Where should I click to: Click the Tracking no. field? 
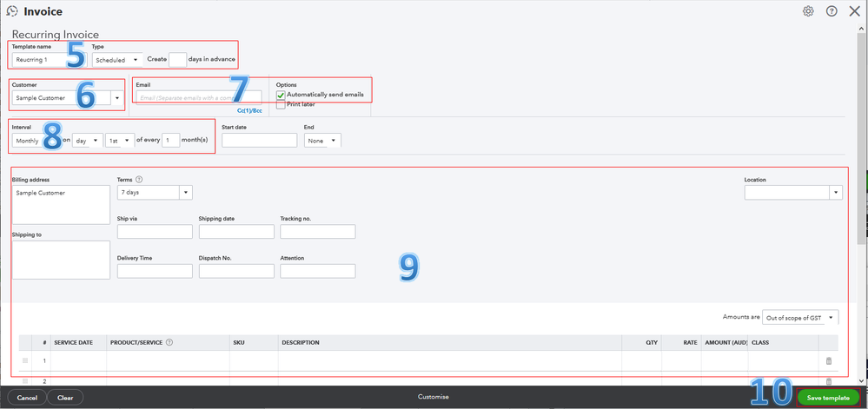tap(318, 231)
